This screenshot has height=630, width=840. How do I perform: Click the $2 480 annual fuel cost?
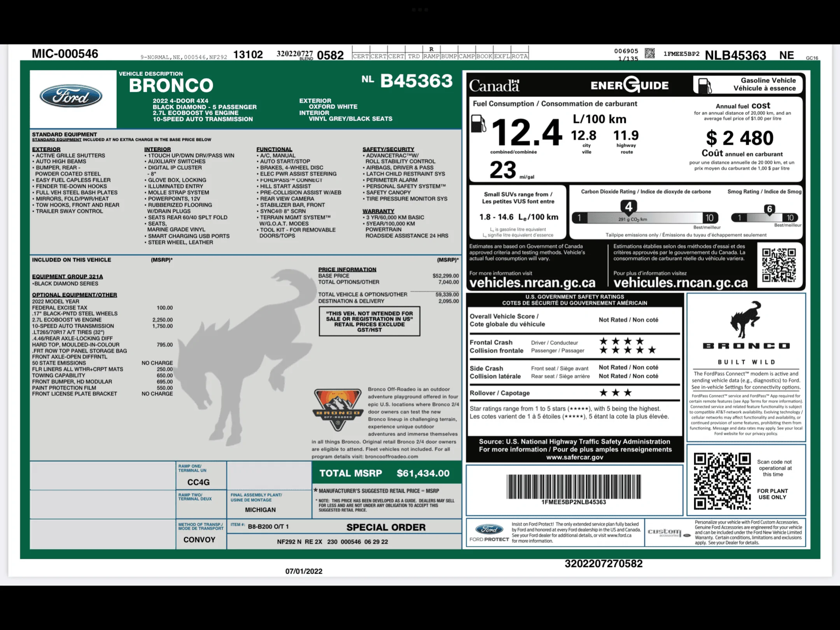tap(740, 138)
